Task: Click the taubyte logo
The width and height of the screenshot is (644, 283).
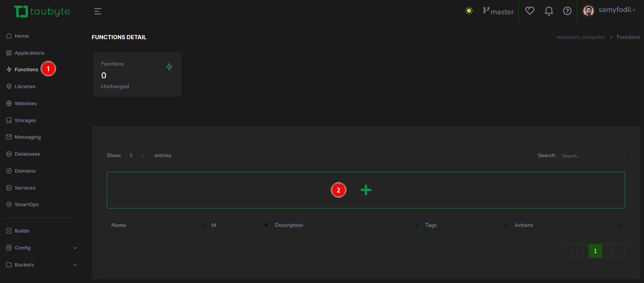Action: pyautogui.click(x=42, y=11)
